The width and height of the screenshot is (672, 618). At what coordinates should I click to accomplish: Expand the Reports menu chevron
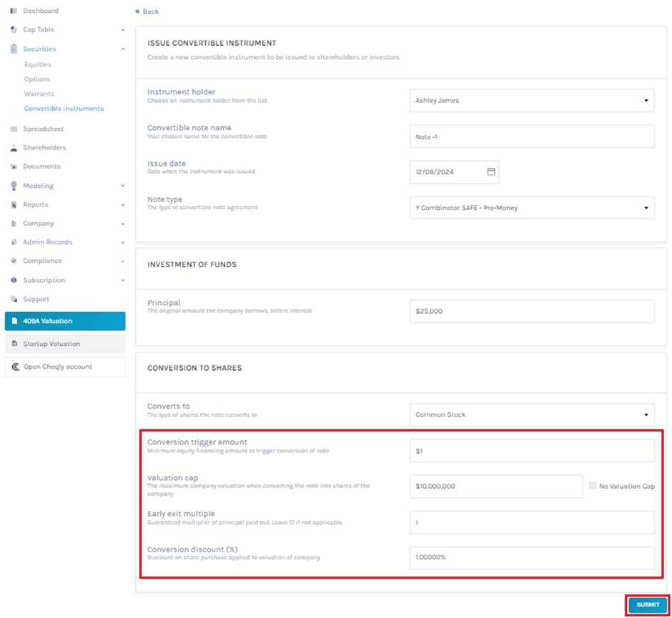(x=123, y=205)
